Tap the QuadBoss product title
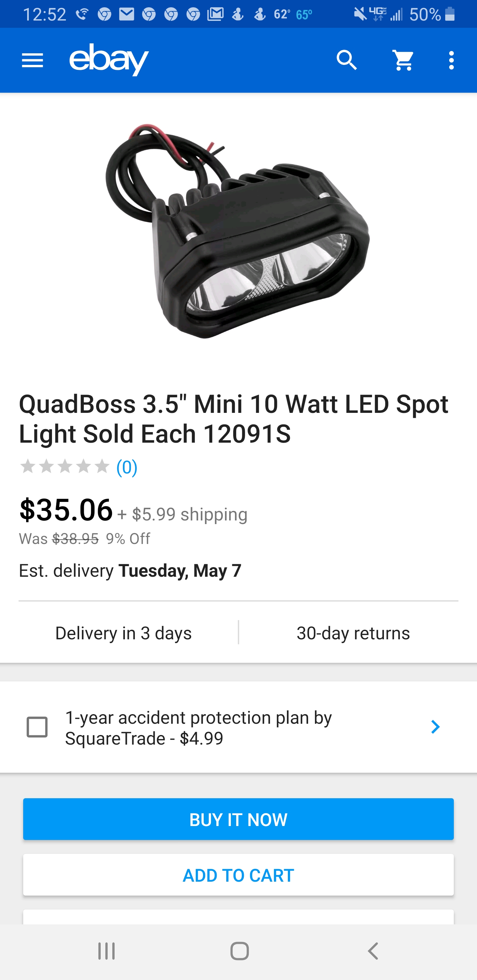477x980 pixels. (234, 418)
